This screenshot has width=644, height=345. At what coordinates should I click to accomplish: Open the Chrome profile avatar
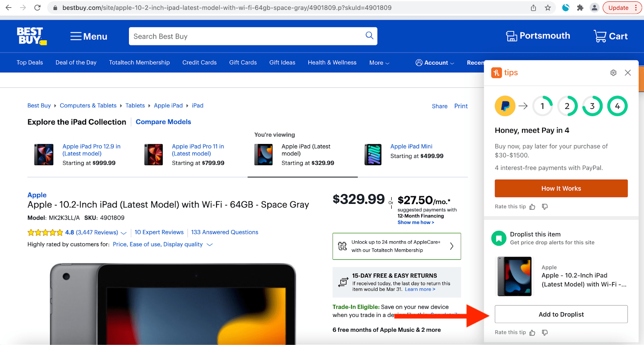(594, 8)
